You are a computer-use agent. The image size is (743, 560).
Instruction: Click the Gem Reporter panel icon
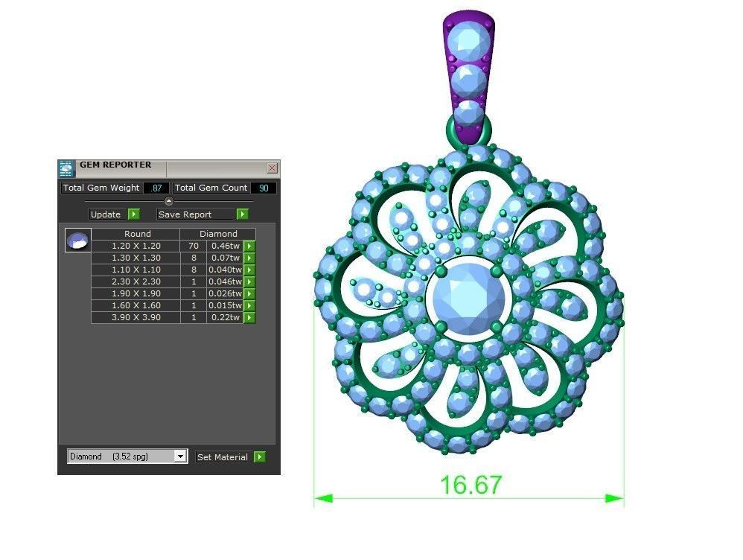[66, 169]
